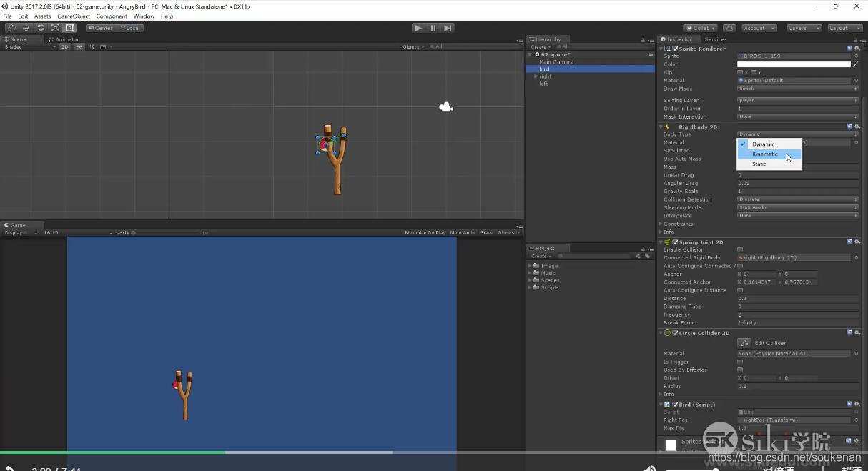Click the Pause button in the toolbar

(x=433, y=28)
